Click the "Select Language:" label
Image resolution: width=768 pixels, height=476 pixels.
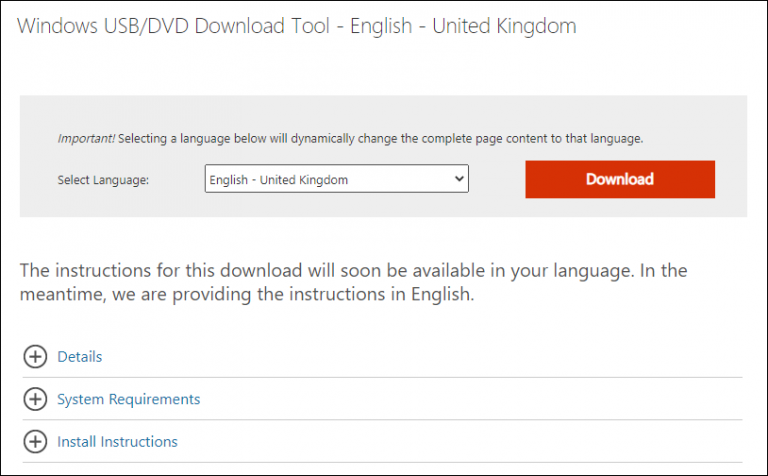point(103,180)
